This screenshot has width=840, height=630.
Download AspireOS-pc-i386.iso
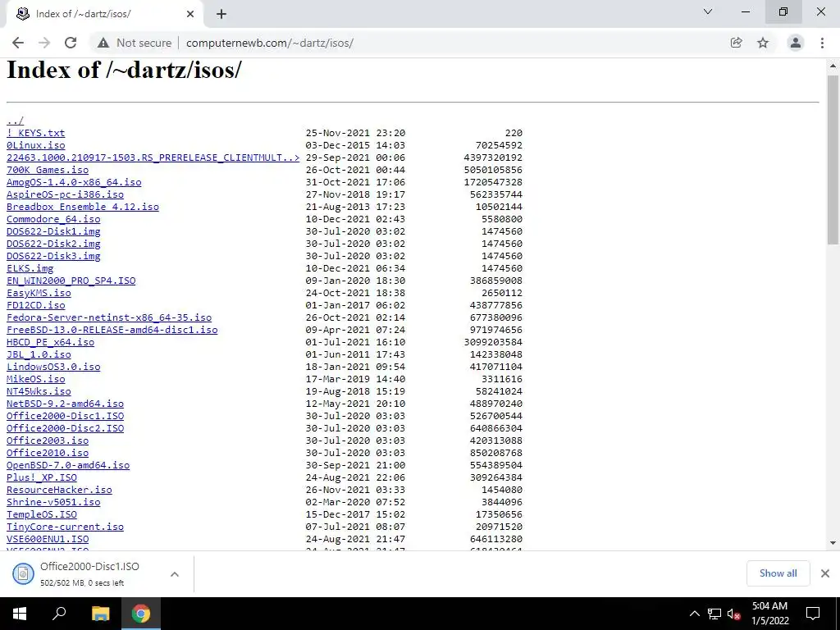click(65, 194)
